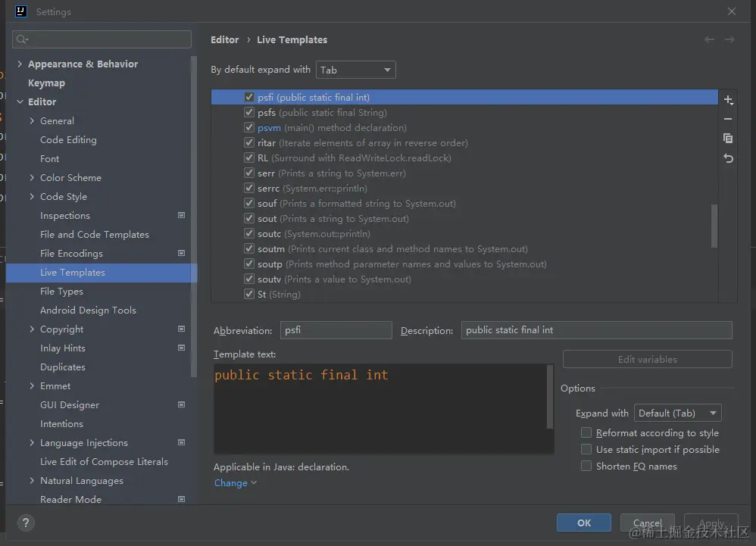Click the project-level icon beside Language Injections
The height and width of the screenshot is (546, 756).
(x=181, y=442)
